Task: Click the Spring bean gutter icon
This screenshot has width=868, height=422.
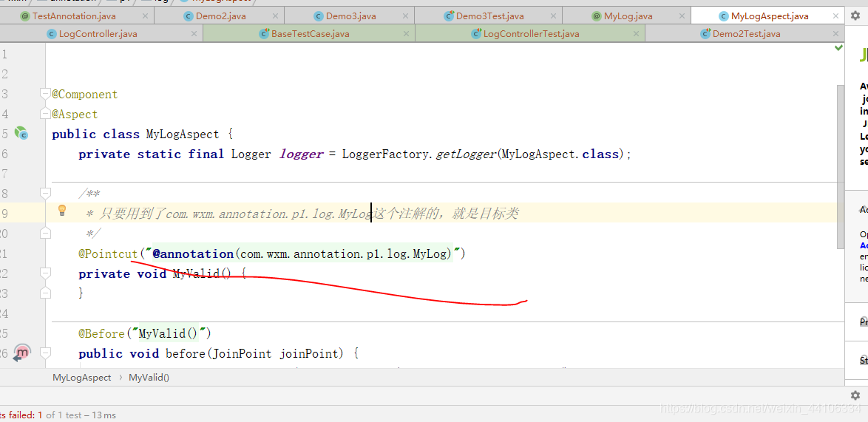Action: click(x=21, y=133)
